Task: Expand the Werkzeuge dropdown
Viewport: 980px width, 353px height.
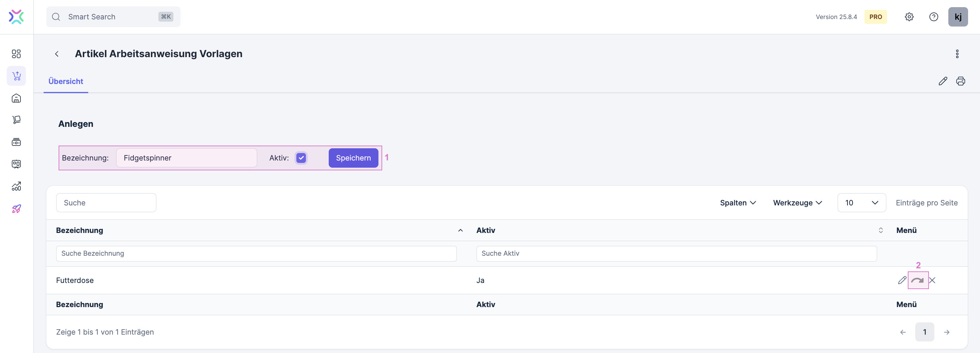Action: click(x=797, y=203)
